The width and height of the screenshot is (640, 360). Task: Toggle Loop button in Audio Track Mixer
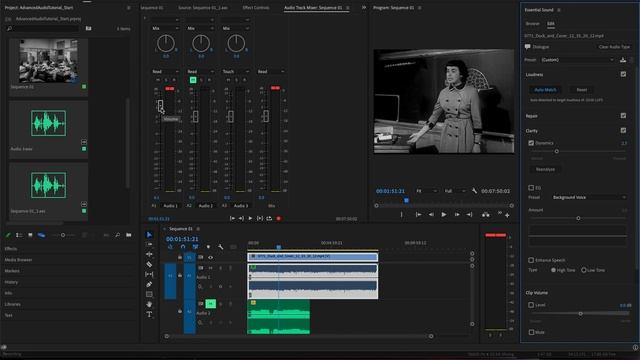click(269, 218)
